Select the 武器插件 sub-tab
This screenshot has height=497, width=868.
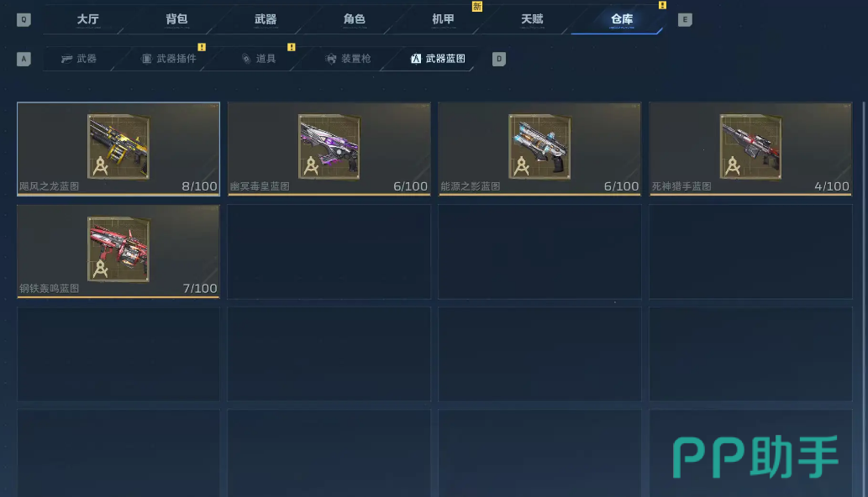pyautogui.click(x=169, y=59)
